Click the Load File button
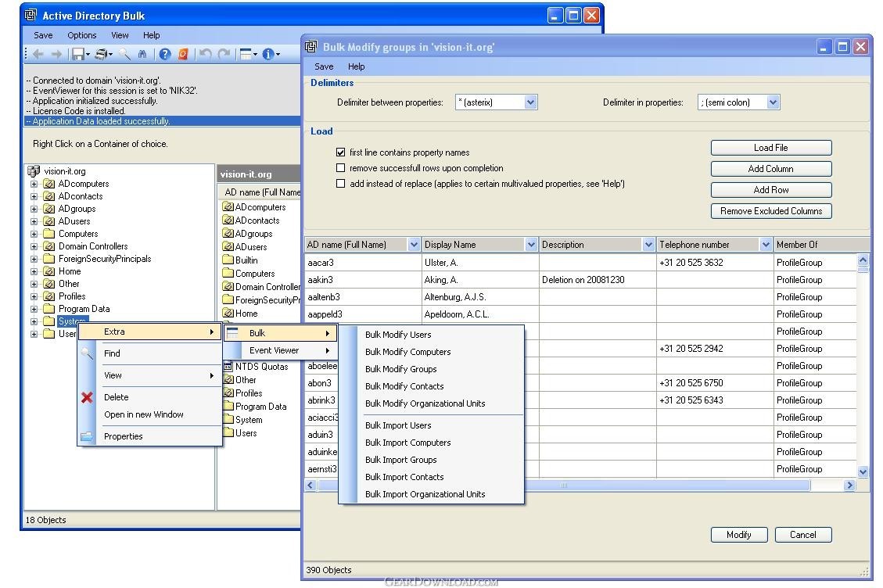 click(771, 148)
